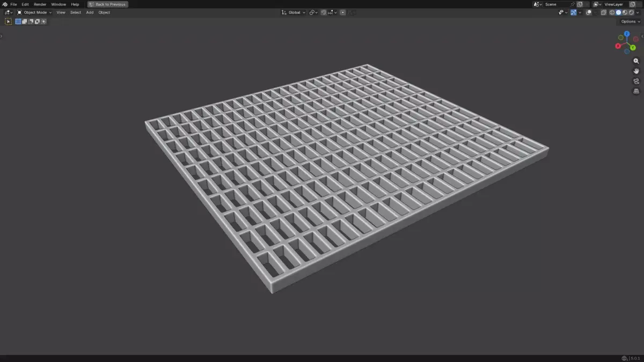Click the status bar globe icon

[x=625, y=358]
